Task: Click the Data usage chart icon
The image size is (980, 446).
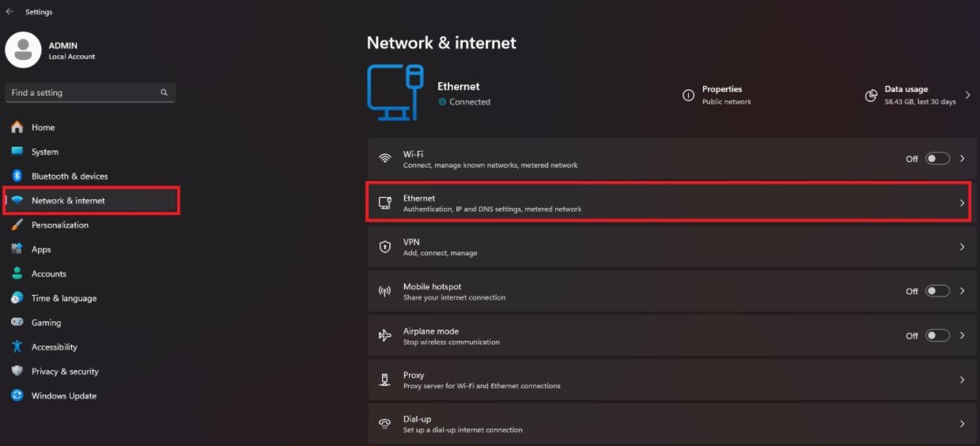Action: pyautogui.click(x=871, y=96)
